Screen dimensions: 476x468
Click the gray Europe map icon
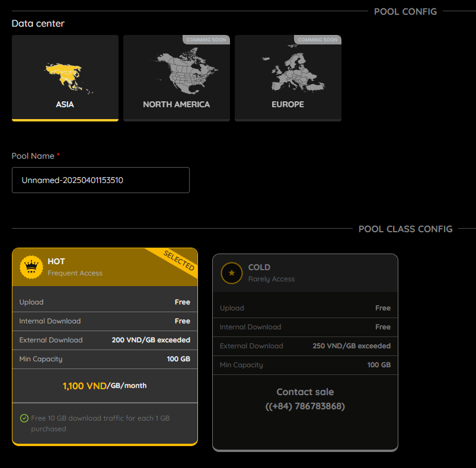point(293,68)
